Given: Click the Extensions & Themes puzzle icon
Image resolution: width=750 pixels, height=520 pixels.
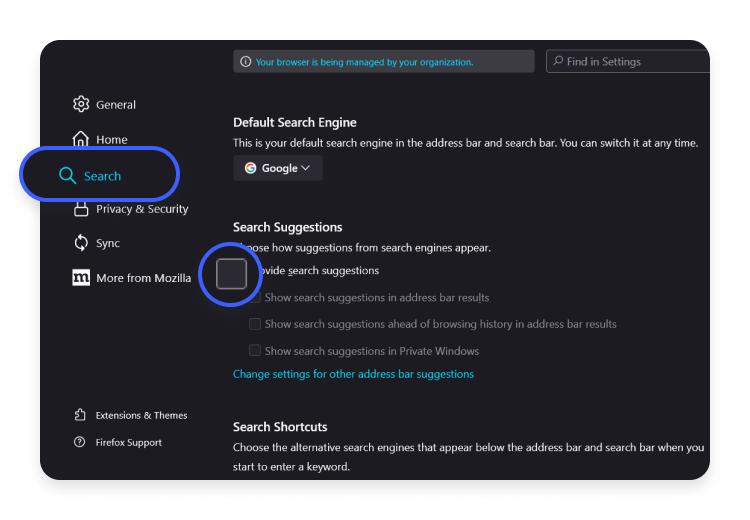Looking at the screenshot, I should pos(80,415).
